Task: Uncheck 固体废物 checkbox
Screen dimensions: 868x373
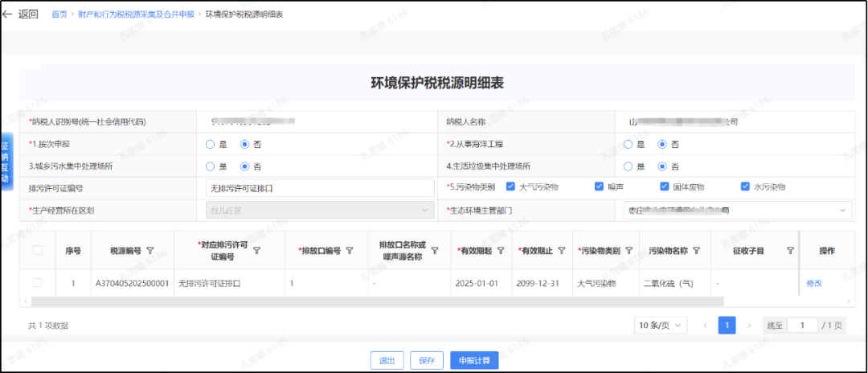Action: (x=665, y=187)
